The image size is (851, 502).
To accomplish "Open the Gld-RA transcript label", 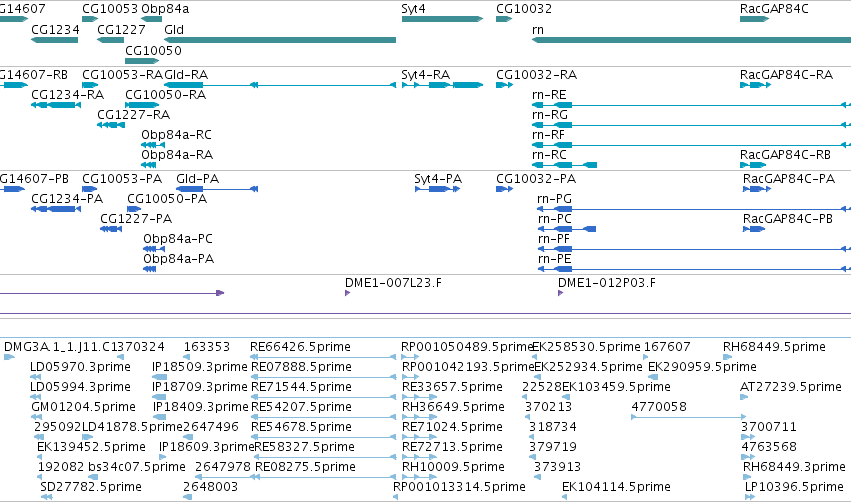I will [186, 75].
